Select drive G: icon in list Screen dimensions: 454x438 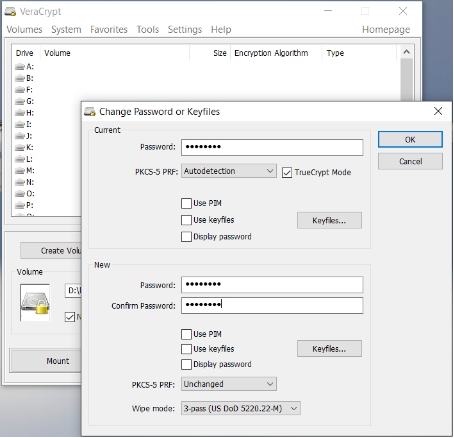[20, 101]
